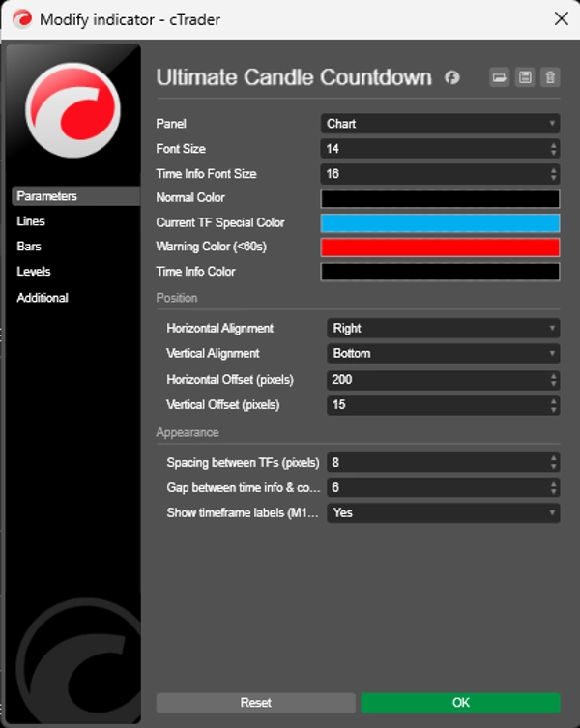Click the Spacing between TFs value field
This screenshot has width=580, height=728.
tap(435, 463)
